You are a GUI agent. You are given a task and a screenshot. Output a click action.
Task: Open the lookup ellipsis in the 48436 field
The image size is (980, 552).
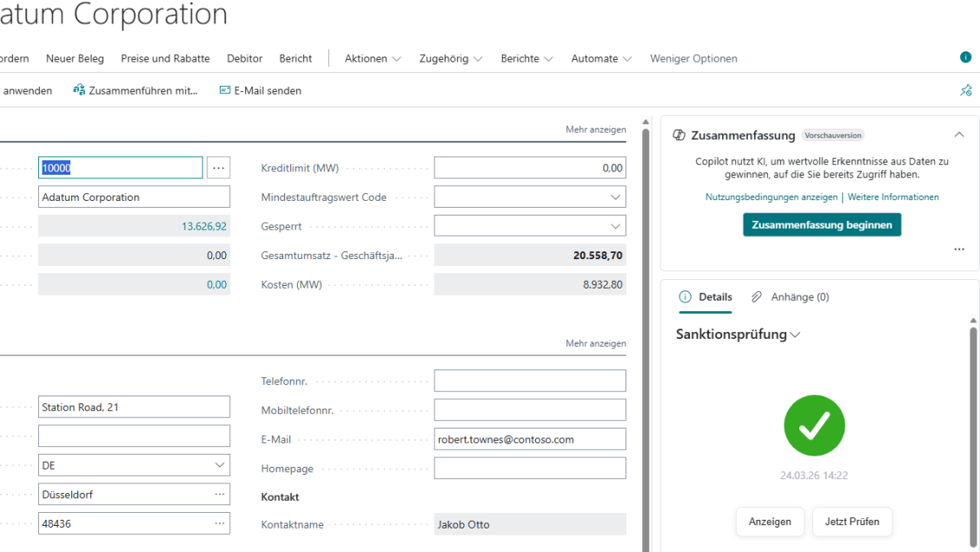(x=220, y=523)
